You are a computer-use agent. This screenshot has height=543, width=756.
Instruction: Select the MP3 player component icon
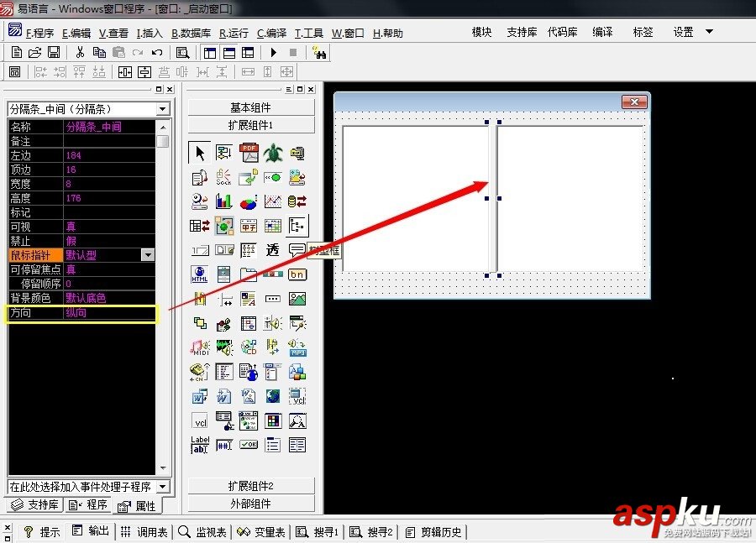click(297, 347)
